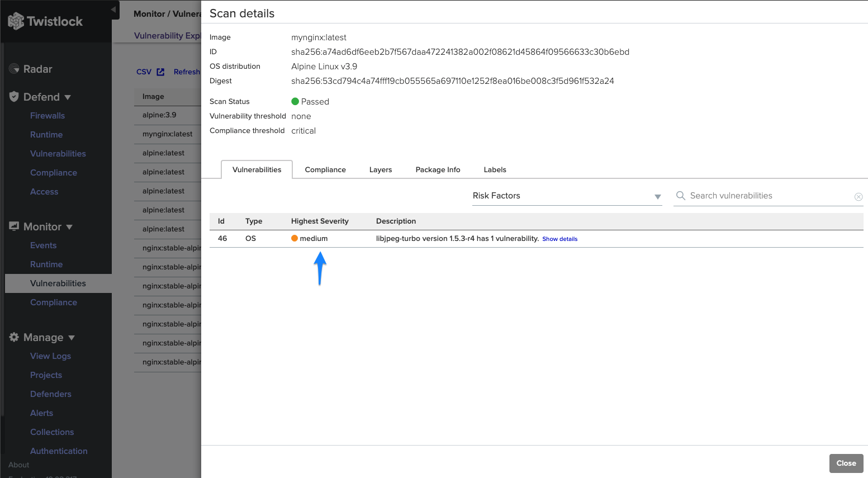Export data via the CSV external-link icon
The height and width of the screenshot is (478, 868).
click(x=160, y=72)
